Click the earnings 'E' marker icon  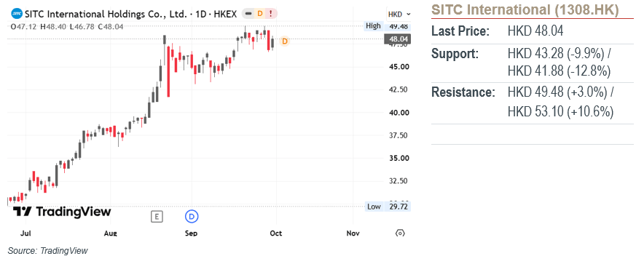coord(157,216)
